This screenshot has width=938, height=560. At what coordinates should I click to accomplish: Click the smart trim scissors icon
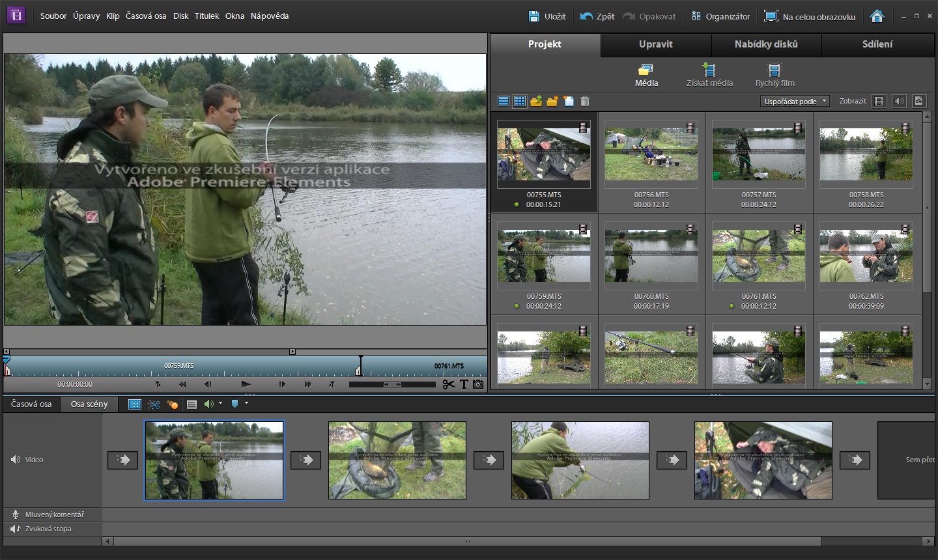point(154,404)
